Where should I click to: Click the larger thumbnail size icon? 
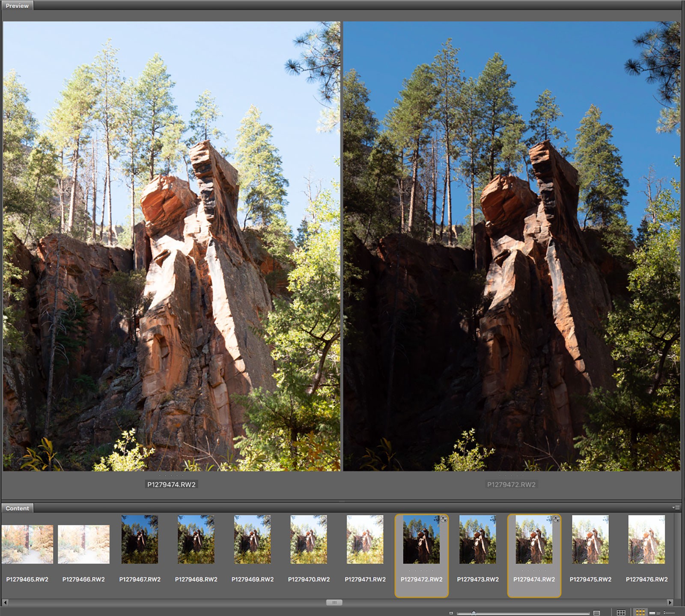click(596, 613)
